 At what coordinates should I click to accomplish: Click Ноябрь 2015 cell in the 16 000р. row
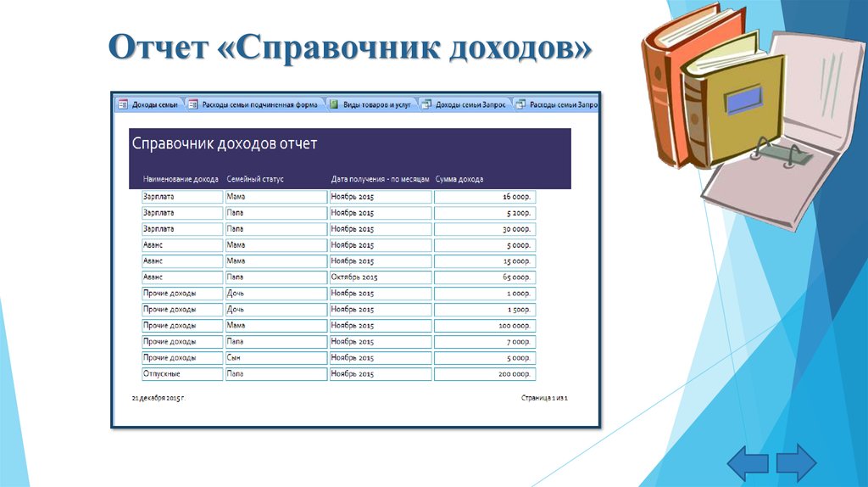coord(381,197)
